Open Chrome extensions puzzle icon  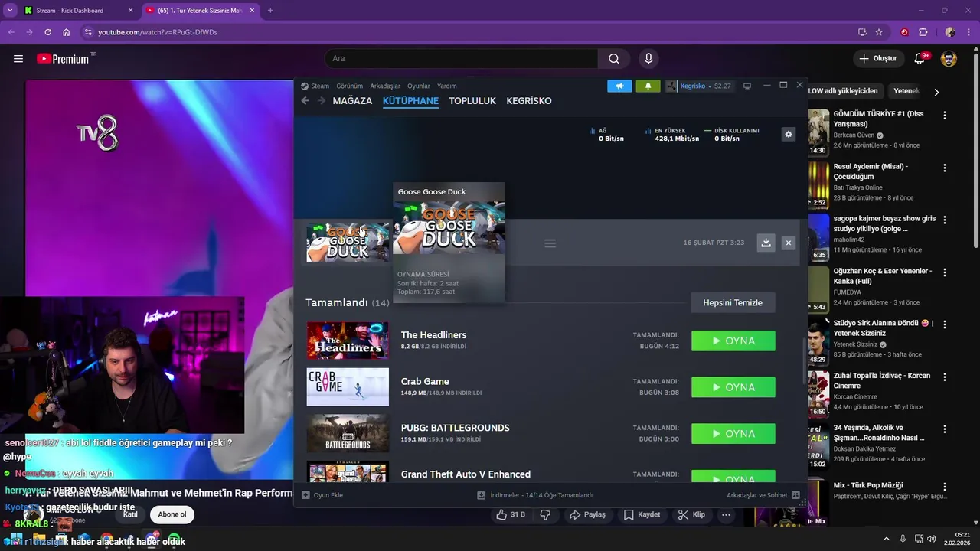(x=923, y=32)
